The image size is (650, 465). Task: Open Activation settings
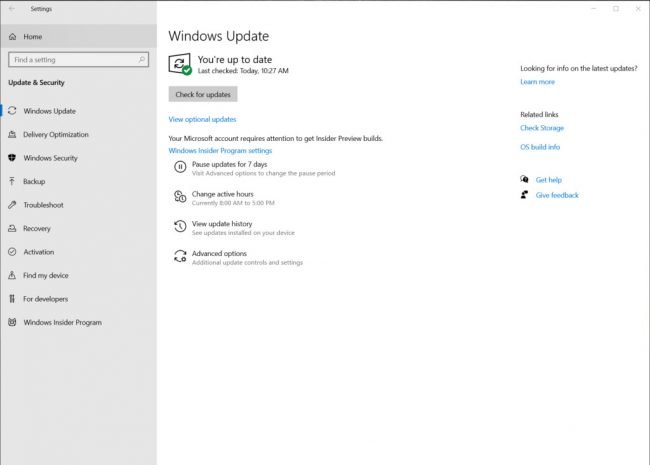pos(79,252)
